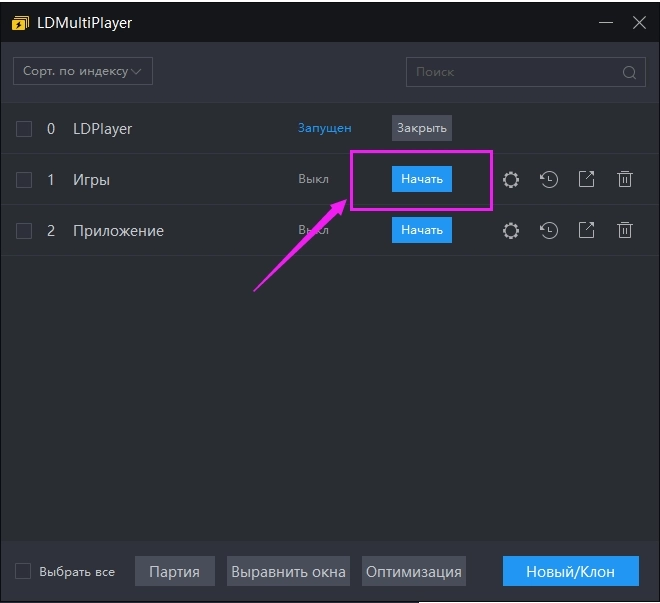Select the Игры instance checkbox
The width and height of the screenshot is (660, 603).
pyautogui.click(x=24, y=180)
